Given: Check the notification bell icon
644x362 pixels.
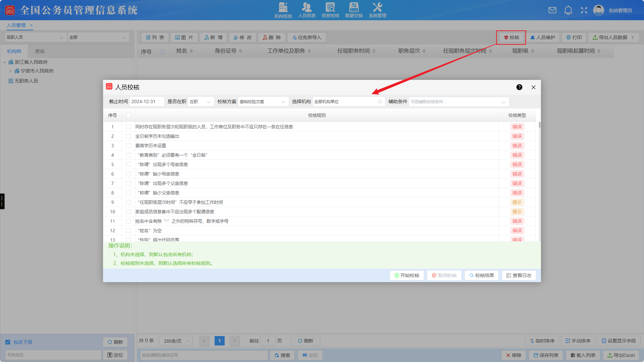Looking at the screenshot, I should click(x=568, y=10).
